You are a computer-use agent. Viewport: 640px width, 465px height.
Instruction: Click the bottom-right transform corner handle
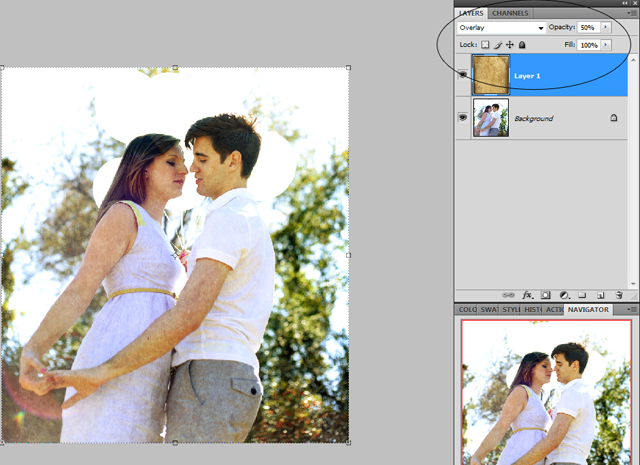tap(348, 443)
